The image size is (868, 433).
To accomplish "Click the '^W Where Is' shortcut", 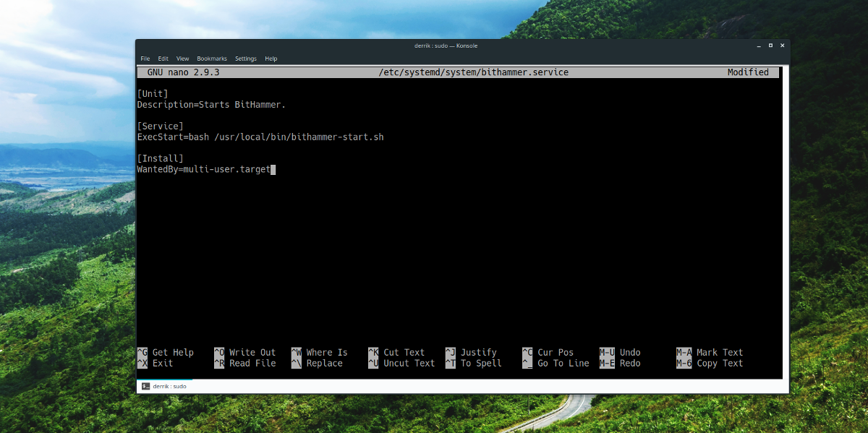I will [x=320, y=353].
